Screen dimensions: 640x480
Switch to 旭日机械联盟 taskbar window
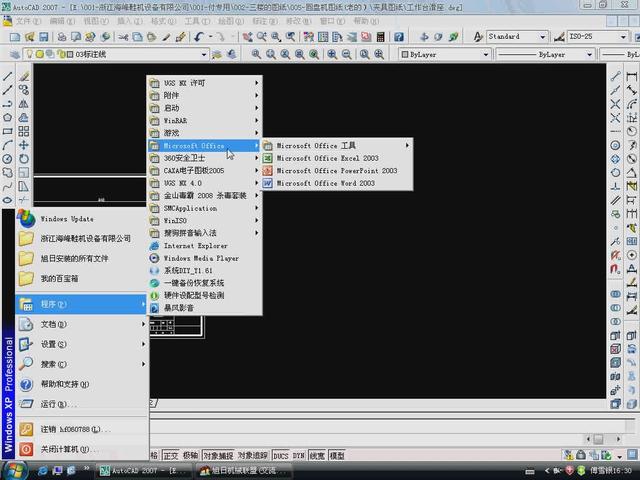point(240,469)
